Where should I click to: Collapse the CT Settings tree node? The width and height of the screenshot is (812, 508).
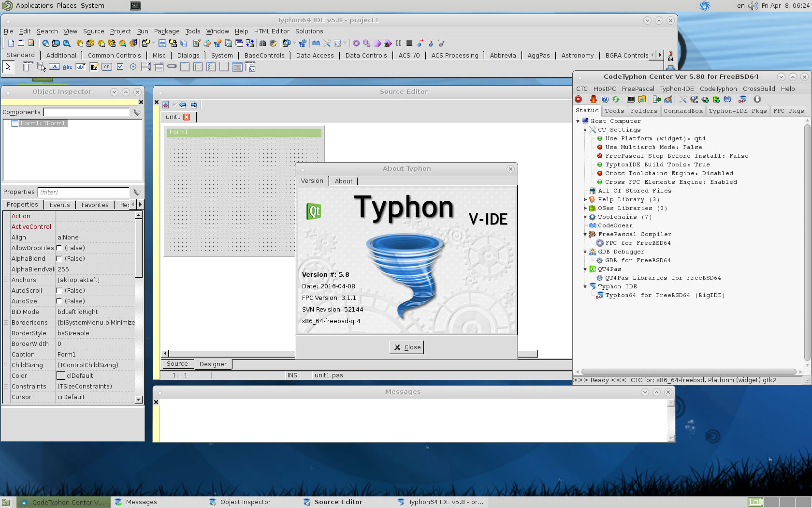(585, 130)
